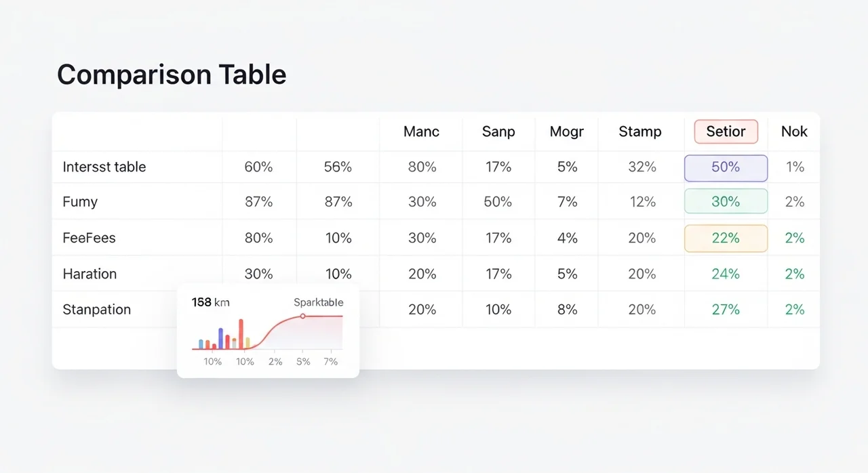This screenshot has width=868, height=473.
Task: Click the 10% cell in Haration row
Action: point(338,274)
